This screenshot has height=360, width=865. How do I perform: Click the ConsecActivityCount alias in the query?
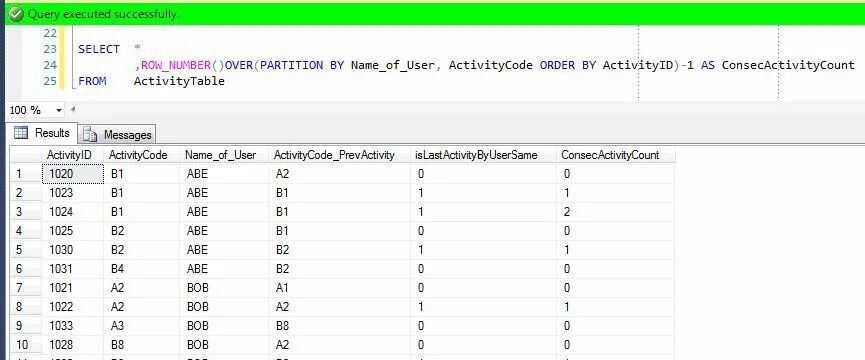788,65
